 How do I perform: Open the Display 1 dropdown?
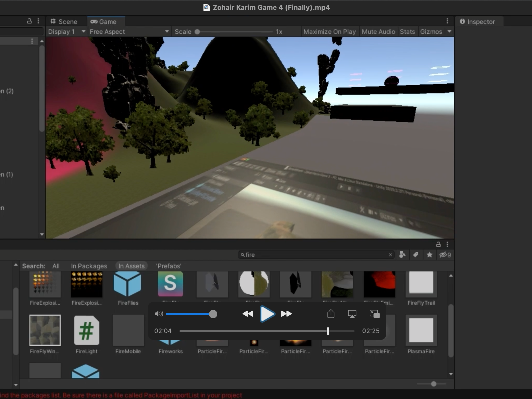67,32
